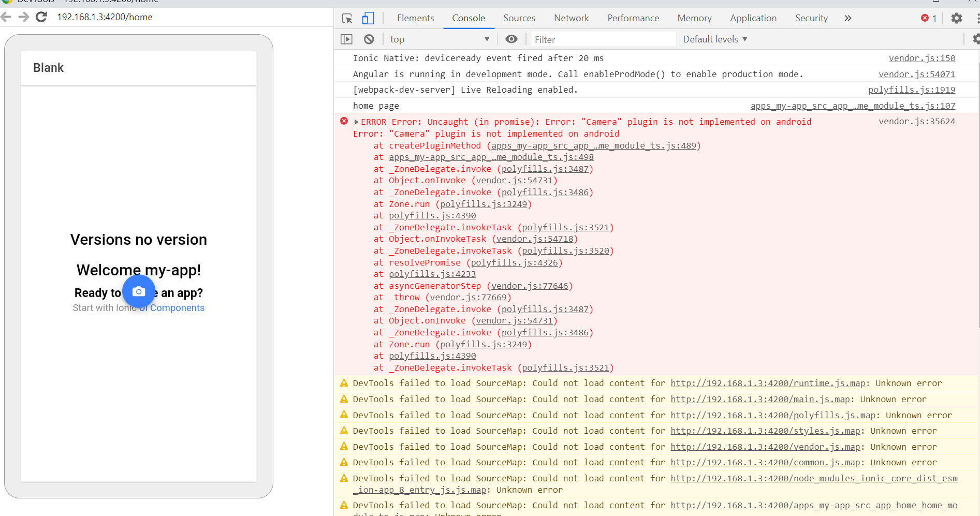Click the browser forward arrow
This screenshot has width=980, height=516.
24,17
